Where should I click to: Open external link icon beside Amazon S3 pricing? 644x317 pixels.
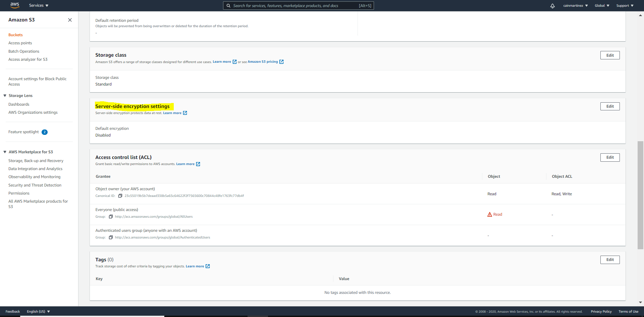pyautogui.click(x=281, y=62)
